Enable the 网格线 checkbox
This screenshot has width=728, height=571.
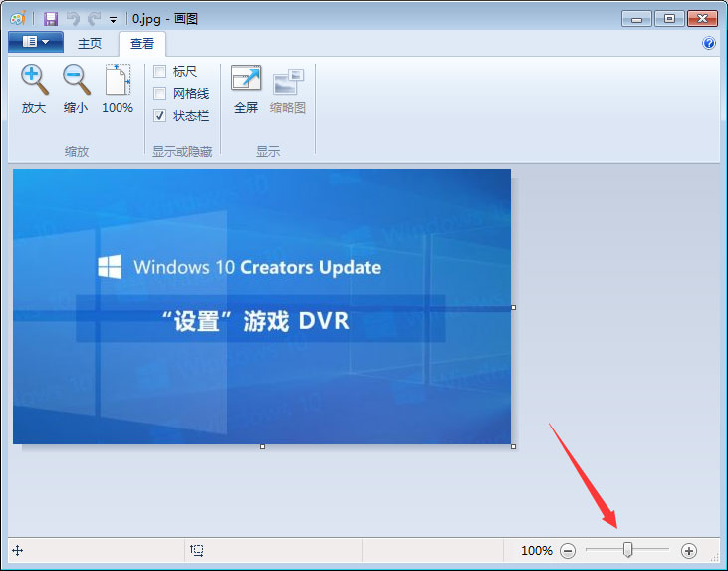click(159, 94)
